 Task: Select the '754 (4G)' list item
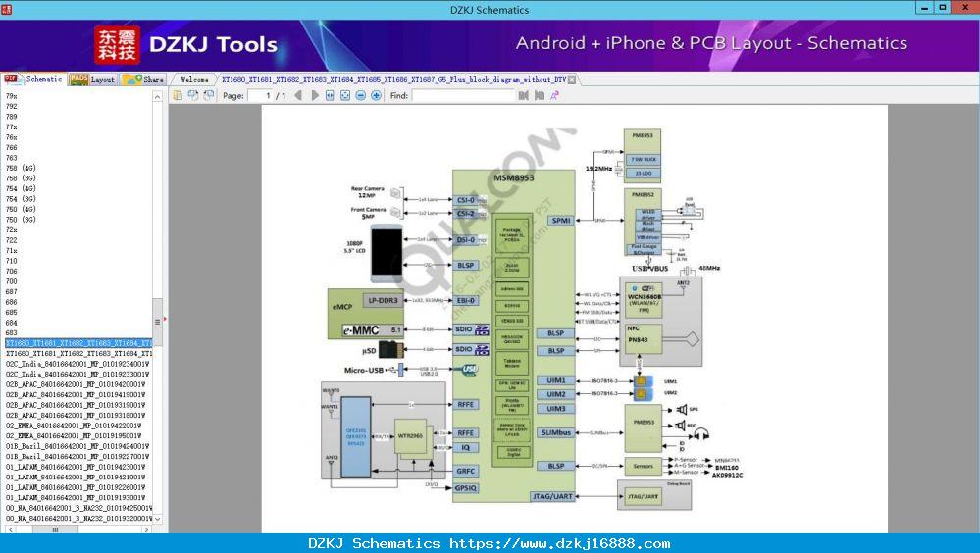21,188
